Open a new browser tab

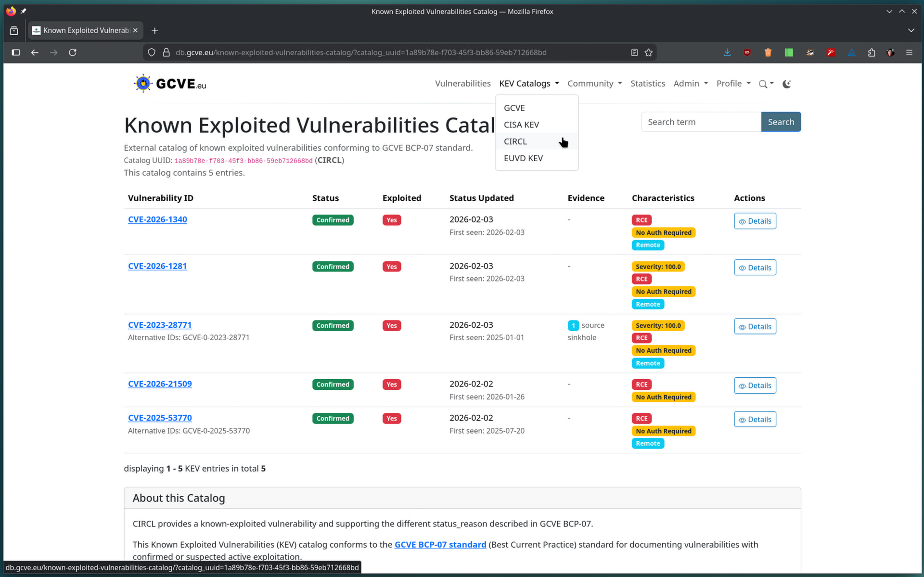coord(154,31)
